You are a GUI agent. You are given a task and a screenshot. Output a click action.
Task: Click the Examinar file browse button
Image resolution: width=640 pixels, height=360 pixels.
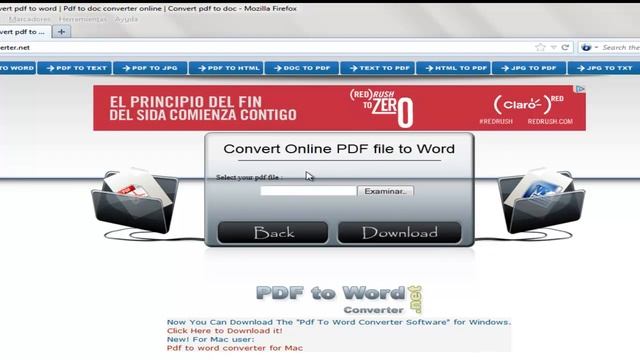pyautogui.click(x=385, y=191)
